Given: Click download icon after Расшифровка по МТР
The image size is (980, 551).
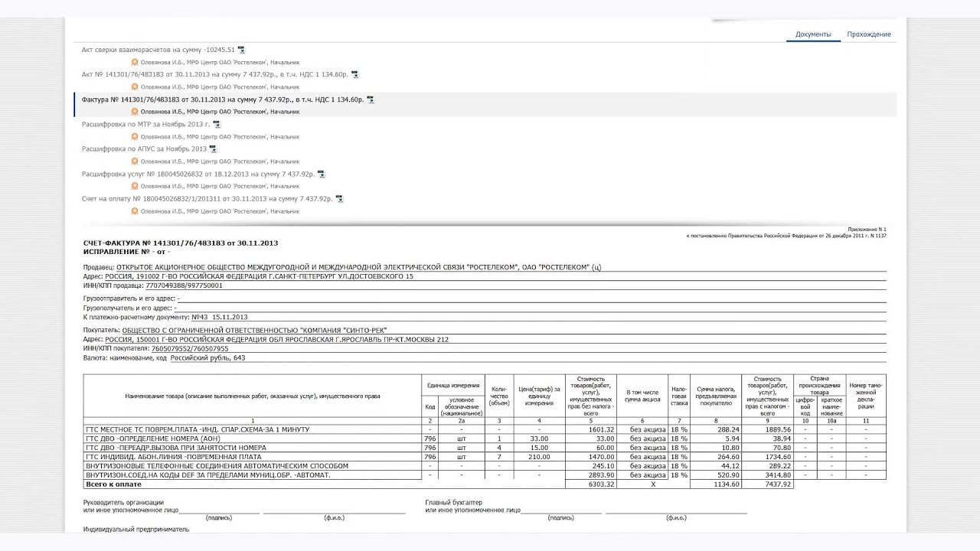Looking at the screenshot, I should [217, 124].
